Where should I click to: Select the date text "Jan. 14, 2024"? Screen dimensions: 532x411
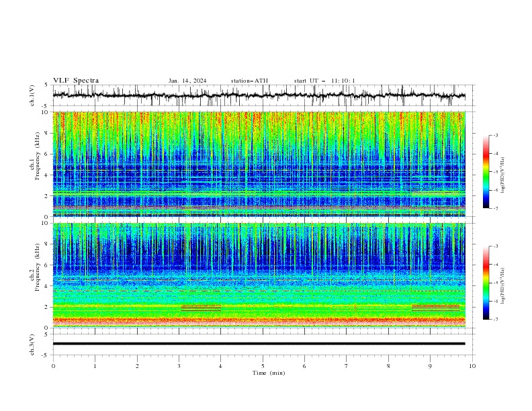pos(187,81)
